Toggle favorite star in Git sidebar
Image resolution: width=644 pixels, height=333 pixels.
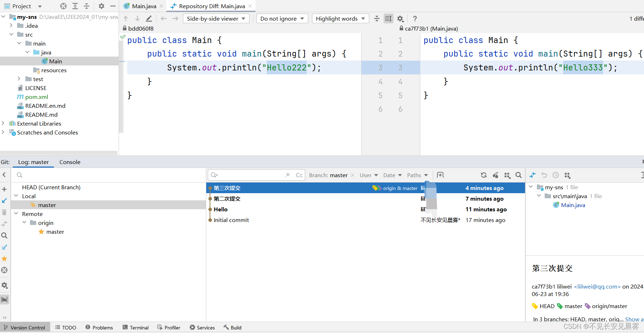click(x=4, y=259)
